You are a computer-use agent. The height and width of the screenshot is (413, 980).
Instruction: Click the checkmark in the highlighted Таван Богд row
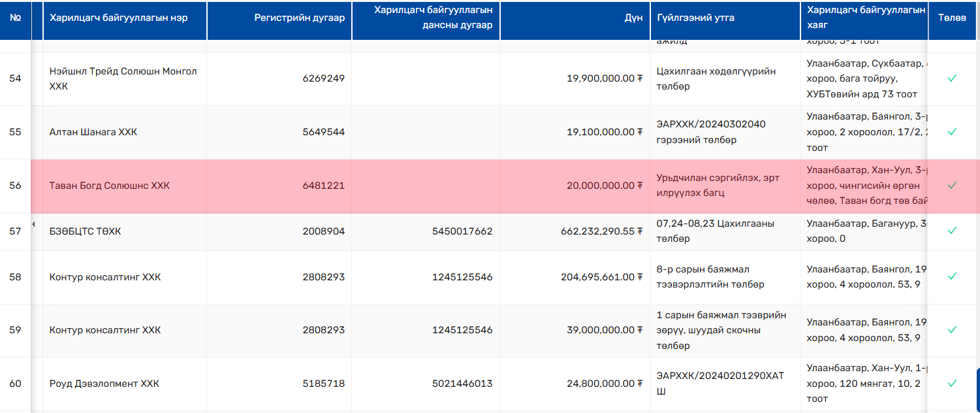click(x=952, y=186)
